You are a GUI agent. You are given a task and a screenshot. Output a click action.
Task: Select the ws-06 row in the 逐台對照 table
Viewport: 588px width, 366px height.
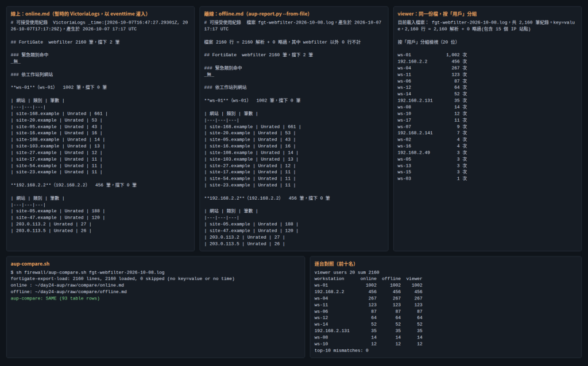(x=368, y=312)
